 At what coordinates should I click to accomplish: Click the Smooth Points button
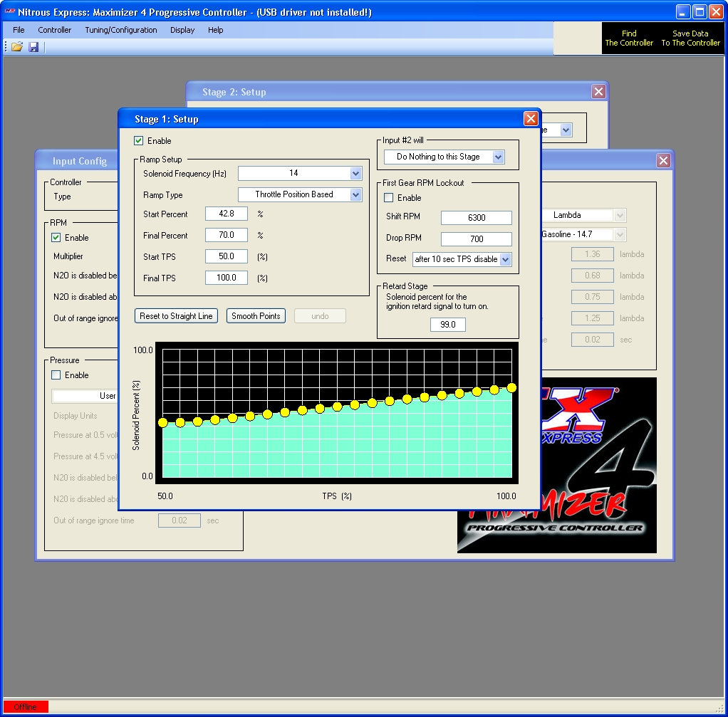[256, 316]
